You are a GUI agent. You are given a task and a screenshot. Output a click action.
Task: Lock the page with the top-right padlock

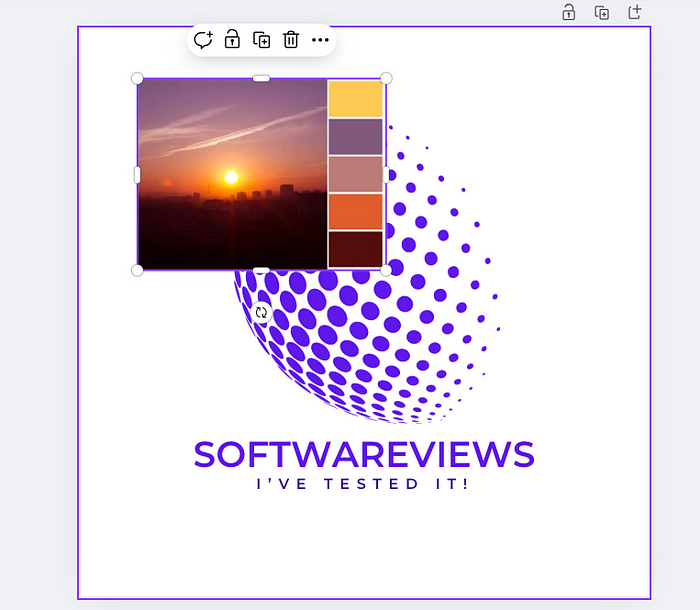point(568,12)
